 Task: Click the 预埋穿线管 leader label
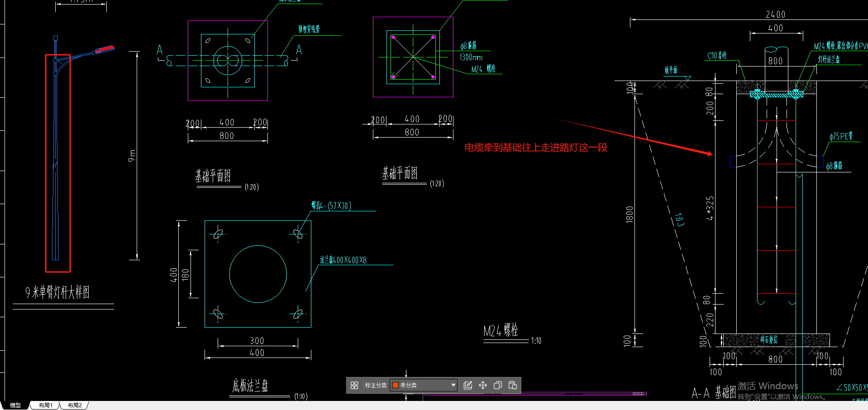(x=309, y=29)
